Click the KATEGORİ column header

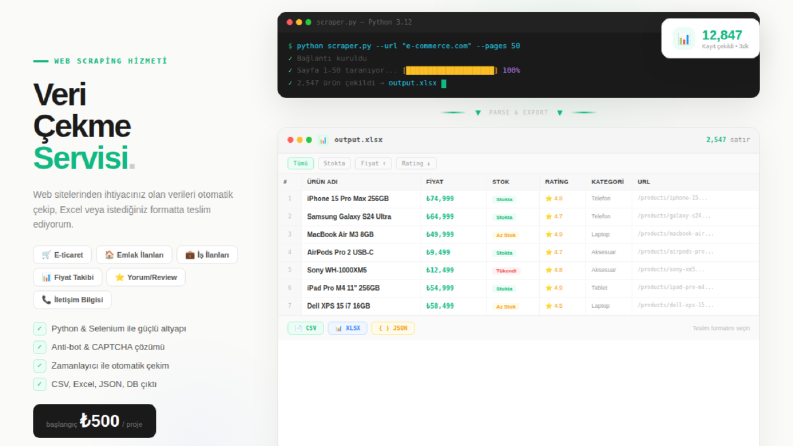[607, 182]
